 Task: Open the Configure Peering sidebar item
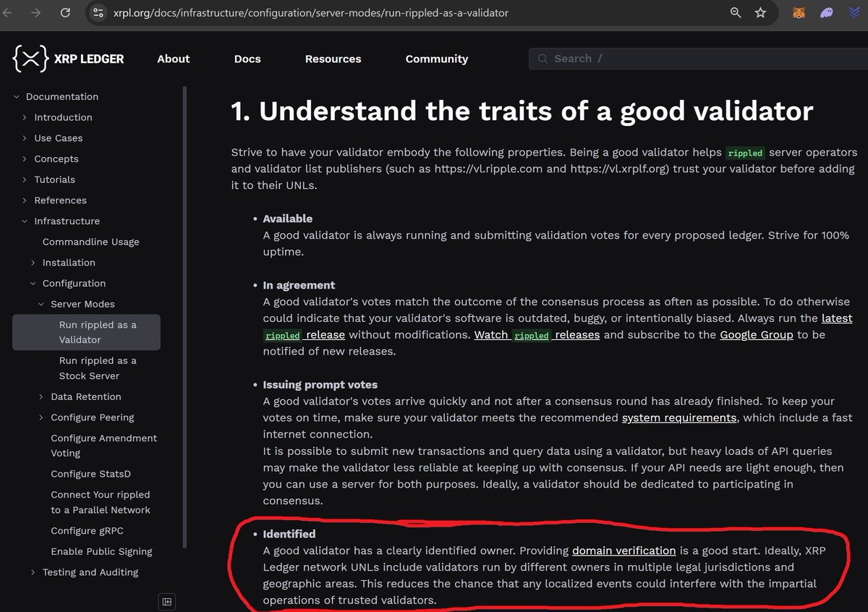point(93,417)
